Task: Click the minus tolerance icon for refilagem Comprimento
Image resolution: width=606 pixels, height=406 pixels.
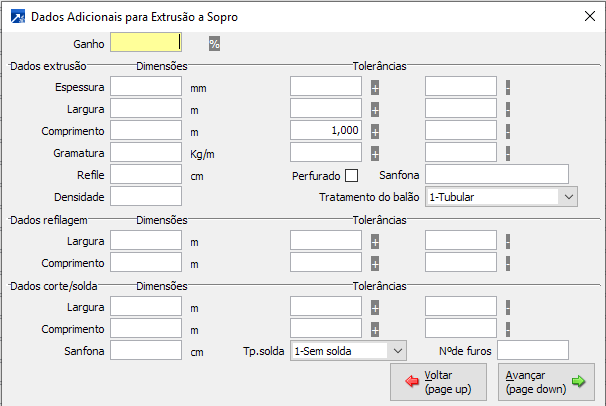Action: [508, 263]
